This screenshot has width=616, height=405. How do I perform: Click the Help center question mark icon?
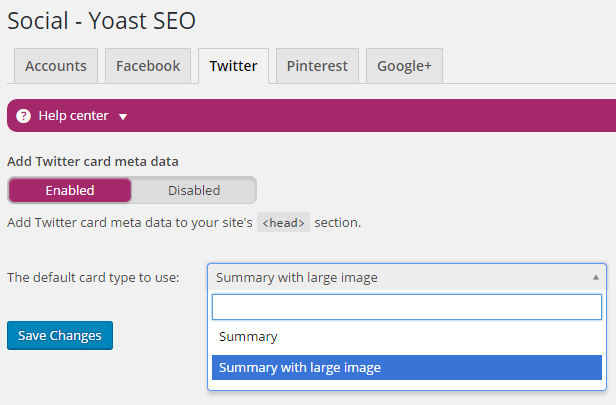point(24,116)
